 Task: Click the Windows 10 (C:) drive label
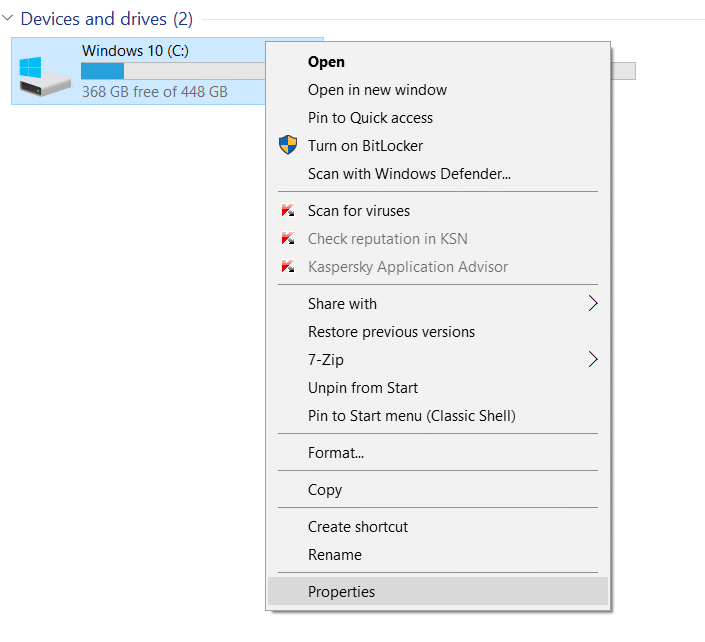point(135,50)
